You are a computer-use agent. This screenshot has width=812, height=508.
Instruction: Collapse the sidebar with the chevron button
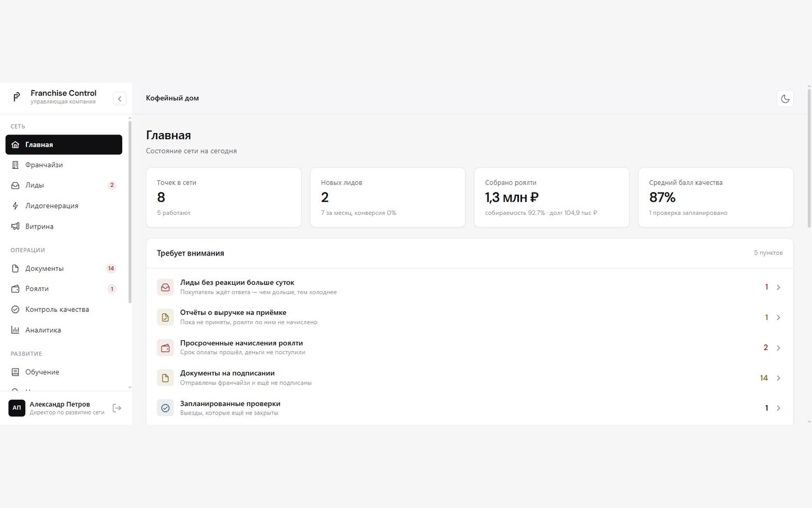pos(119,99)
